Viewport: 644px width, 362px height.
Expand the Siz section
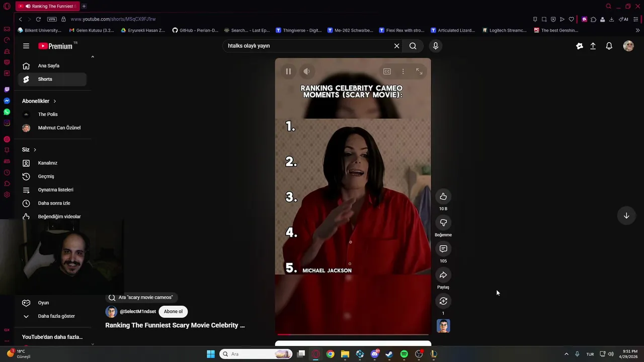[x=29, y=150]
